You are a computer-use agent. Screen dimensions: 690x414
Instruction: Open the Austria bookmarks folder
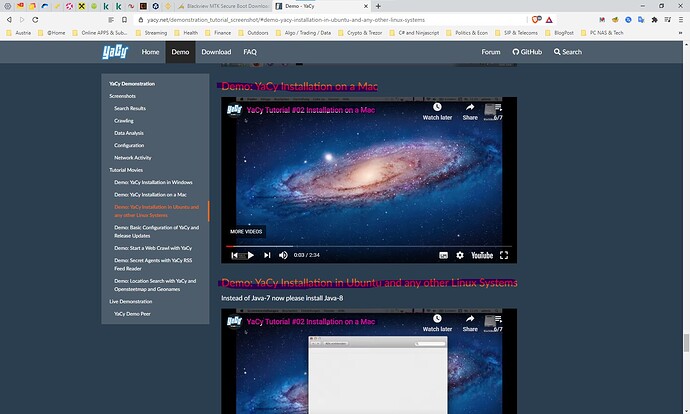pos(18,33)
